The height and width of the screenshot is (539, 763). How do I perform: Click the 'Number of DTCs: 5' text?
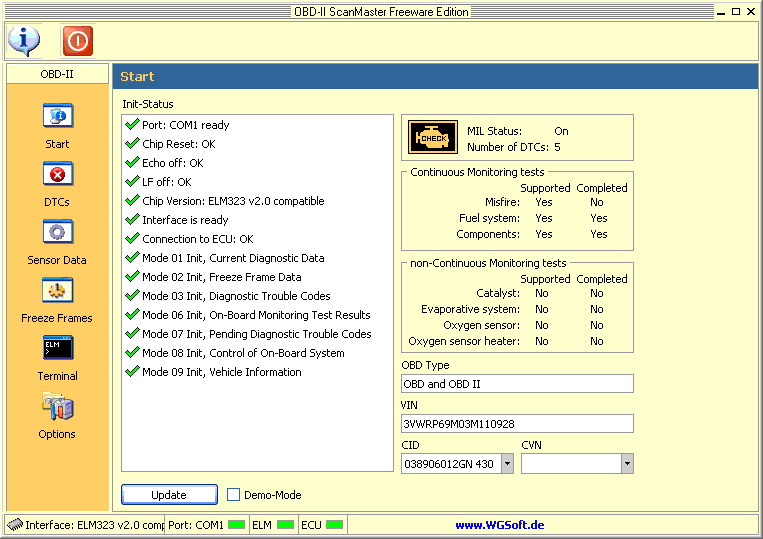point(514,147)
